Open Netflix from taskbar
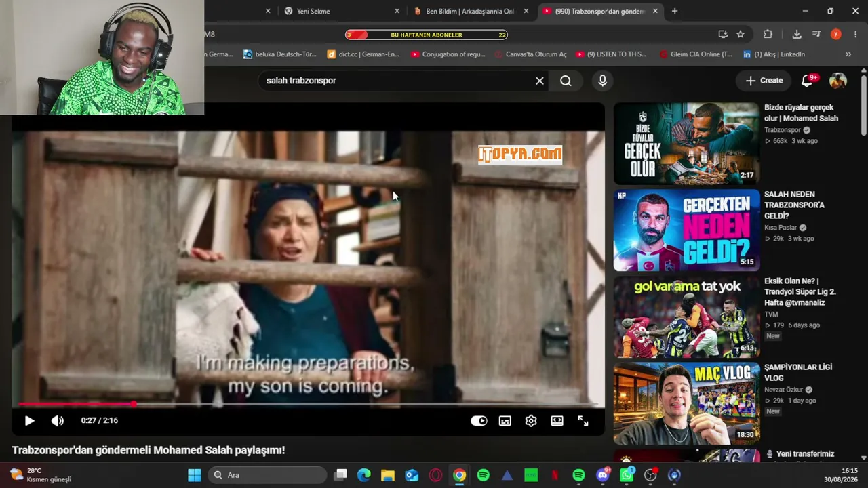Viewport: 868px width, 488px height. pos(555,475)
